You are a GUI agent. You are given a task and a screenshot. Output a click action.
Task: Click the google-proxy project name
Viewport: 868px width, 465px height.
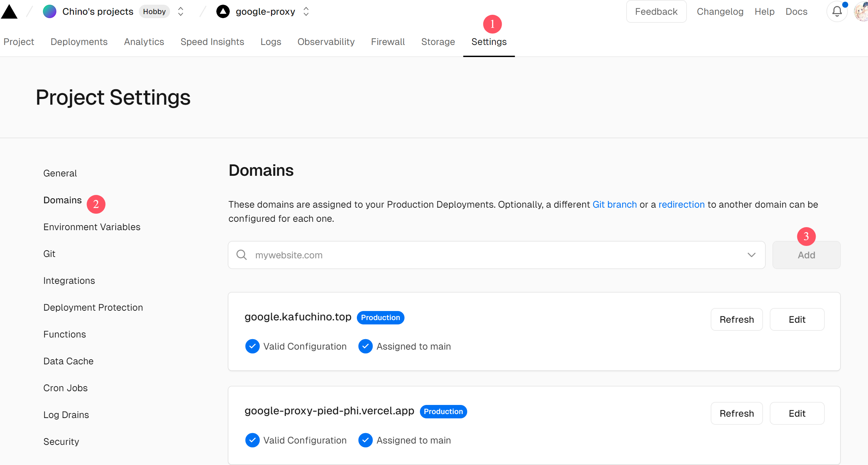click(265, 12)
